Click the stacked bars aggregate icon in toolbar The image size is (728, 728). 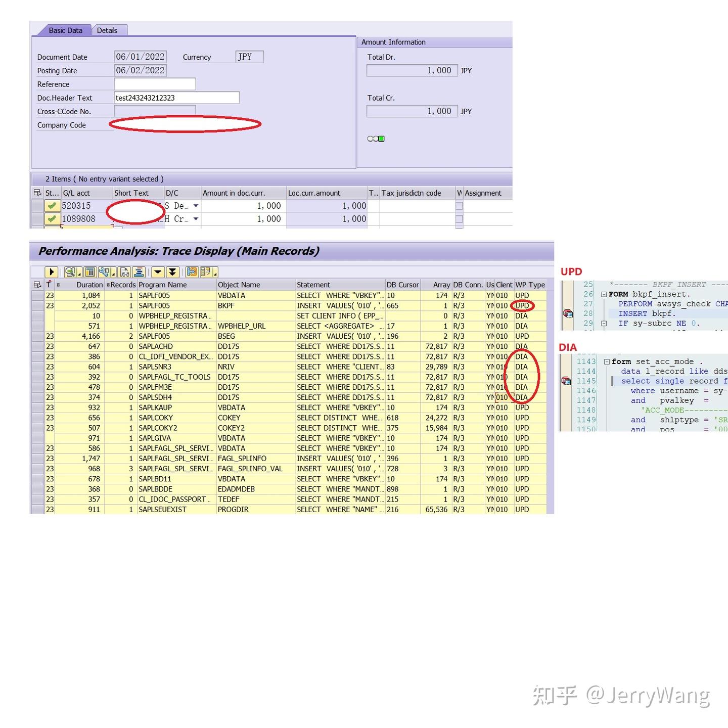point(139,272)
